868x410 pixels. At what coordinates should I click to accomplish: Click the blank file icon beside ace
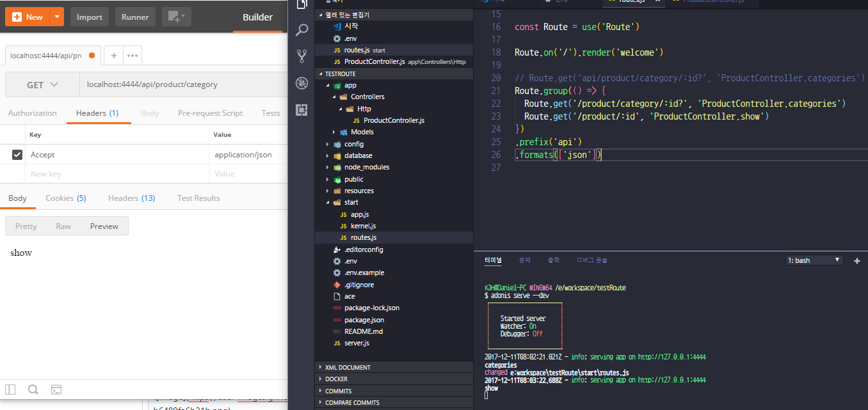(x=337, y=297)
